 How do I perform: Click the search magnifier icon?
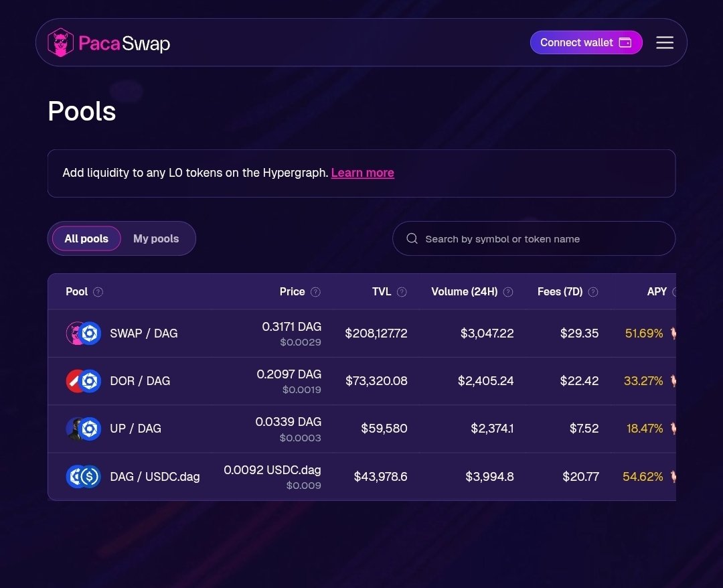412,238
